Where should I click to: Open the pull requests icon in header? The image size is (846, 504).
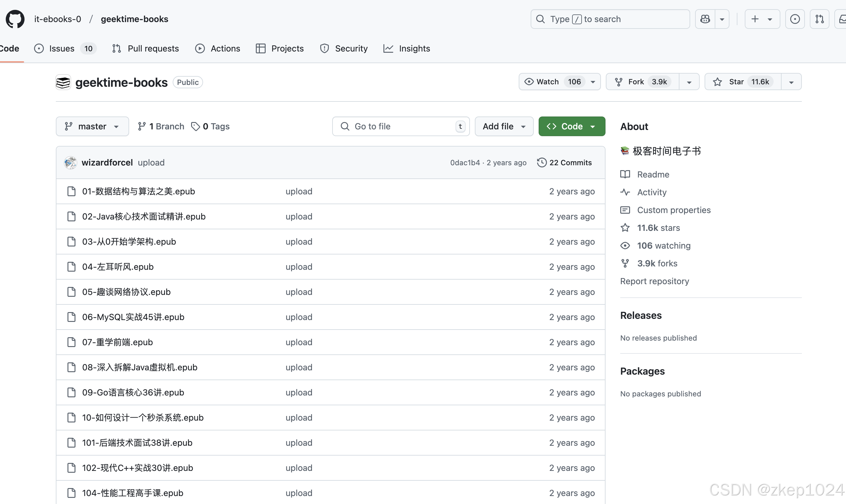point(820,19)
